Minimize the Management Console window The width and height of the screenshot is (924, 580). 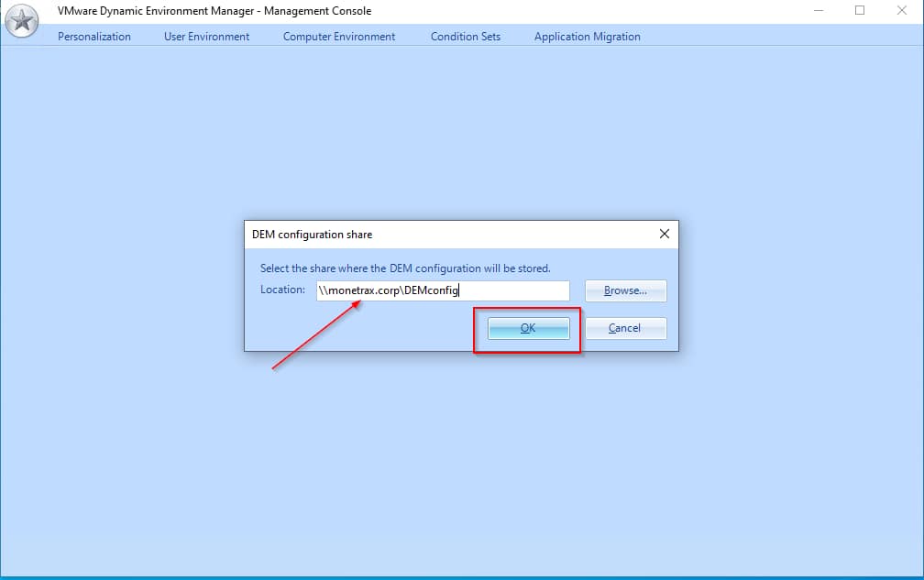817,11
